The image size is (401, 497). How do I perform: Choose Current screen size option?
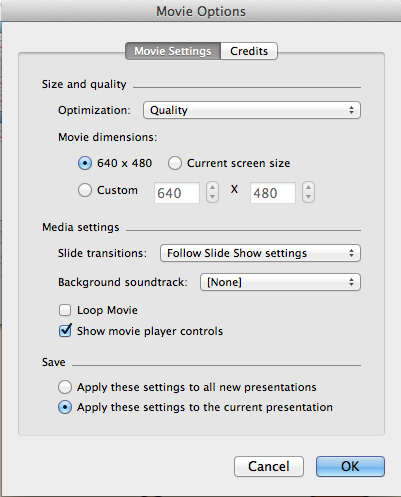175,163
